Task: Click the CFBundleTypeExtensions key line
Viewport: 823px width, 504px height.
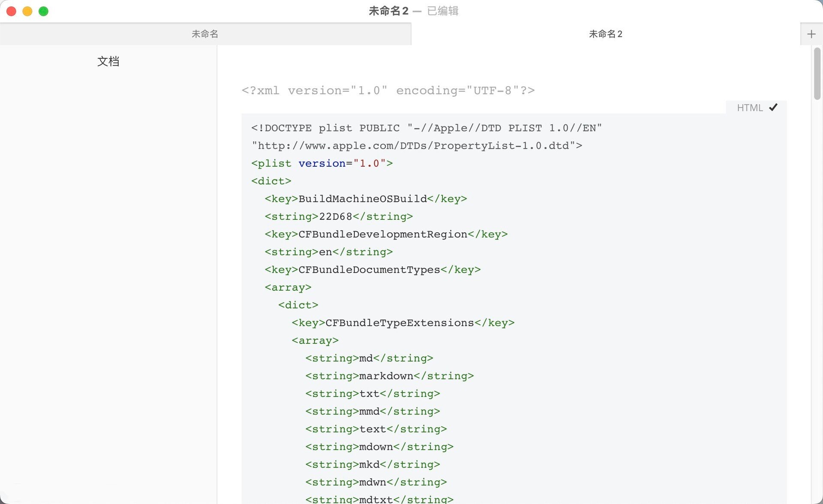Action: [403, 323]
